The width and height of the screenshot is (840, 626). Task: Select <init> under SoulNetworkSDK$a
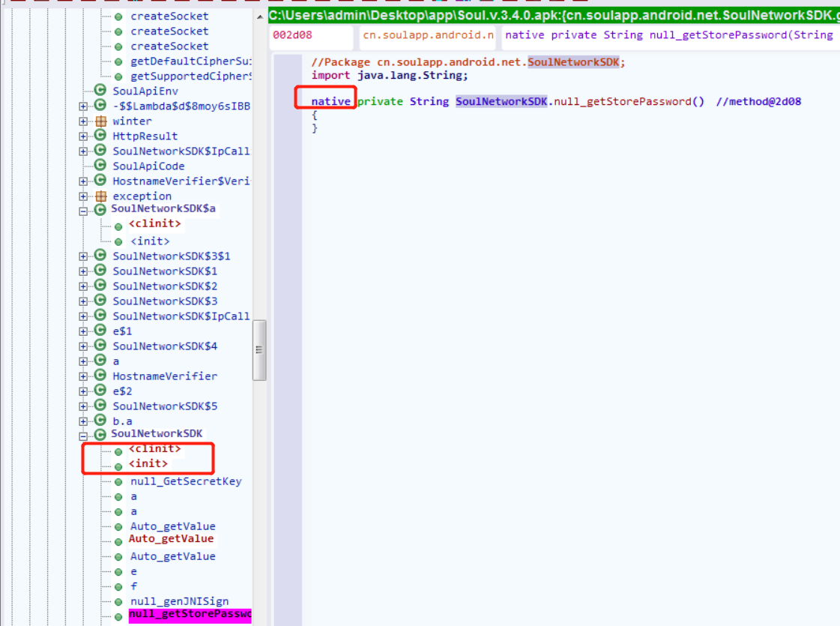coord(150,241)
